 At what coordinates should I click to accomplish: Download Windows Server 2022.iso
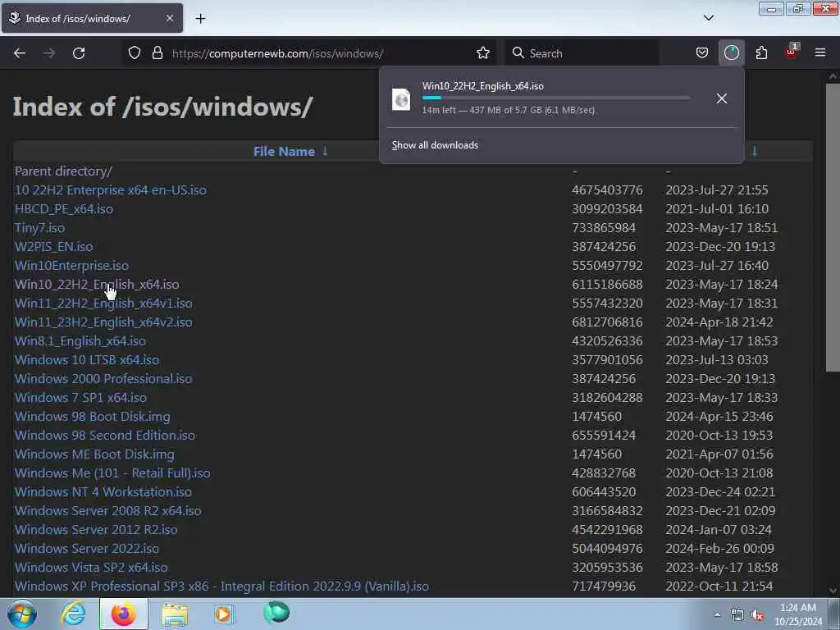click(x=87, y=549)
